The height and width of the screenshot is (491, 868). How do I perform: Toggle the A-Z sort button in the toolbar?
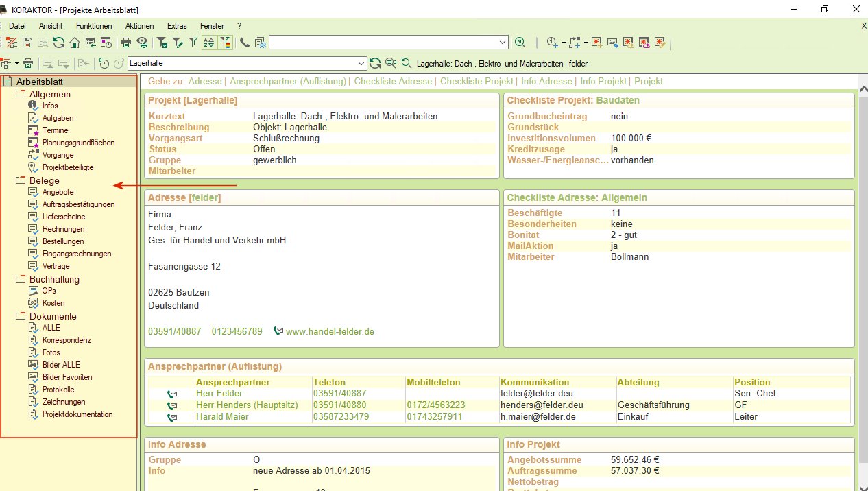point(209,43)
